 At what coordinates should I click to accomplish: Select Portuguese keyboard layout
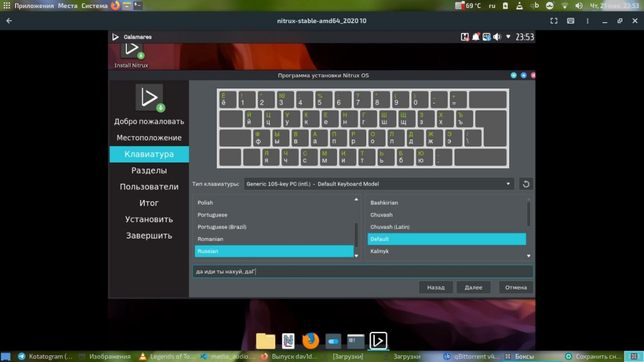[x=274, y=214]
